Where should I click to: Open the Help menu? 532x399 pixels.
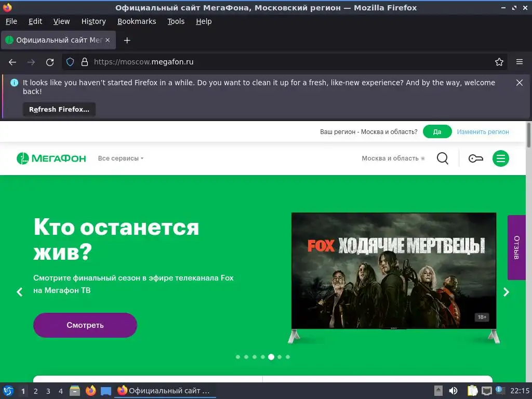(204, 21)
